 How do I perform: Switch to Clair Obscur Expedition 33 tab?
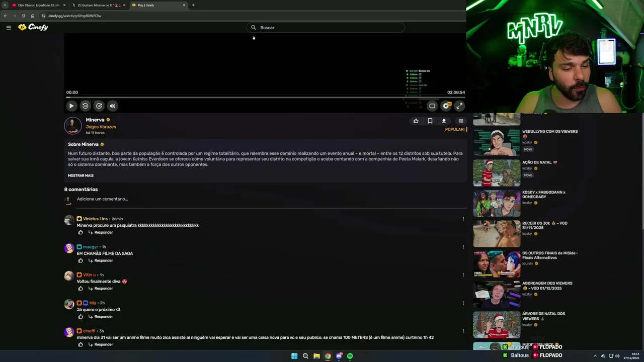click(x=38, y=5)
